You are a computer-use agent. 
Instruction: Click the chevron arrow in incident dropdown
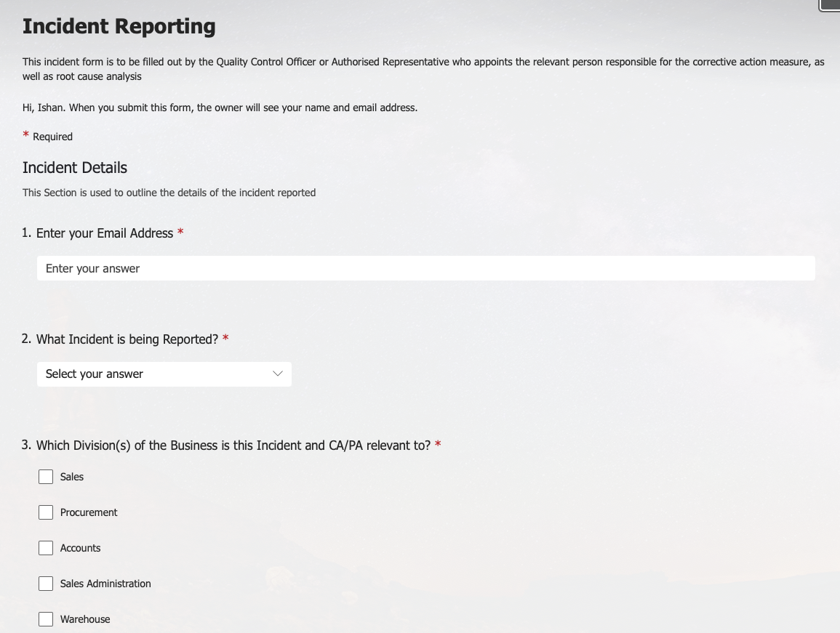tap(277, 374)
